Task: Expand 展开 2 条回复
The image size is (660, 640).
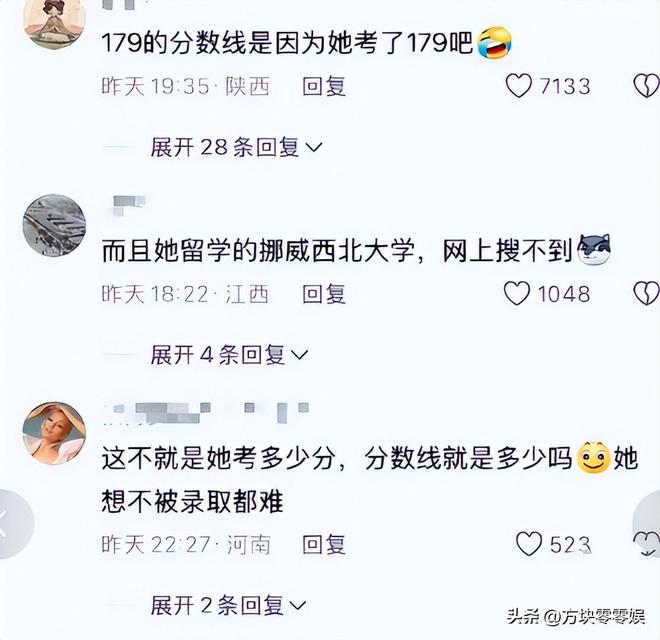Action: point(228,605)
